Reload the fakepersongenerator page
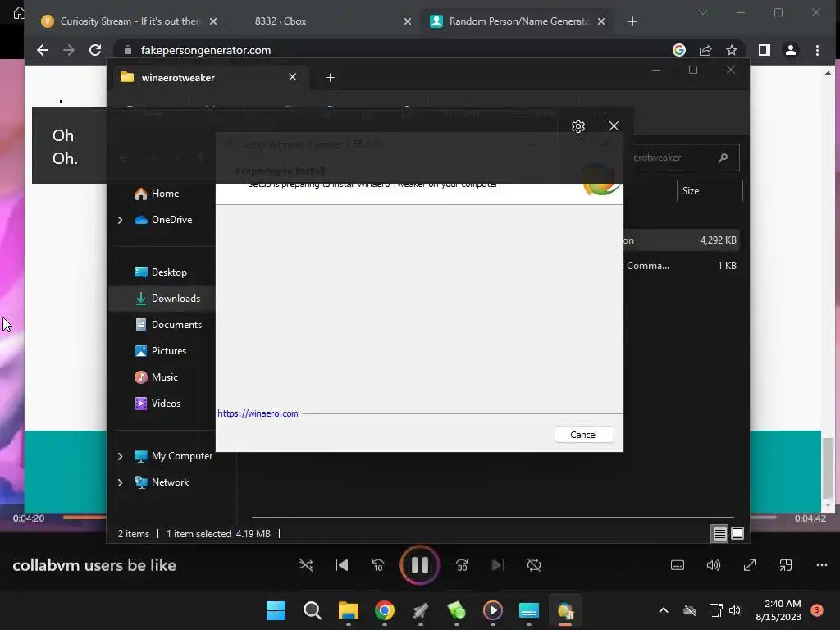 pyautogui.click(x=95, y=50)
